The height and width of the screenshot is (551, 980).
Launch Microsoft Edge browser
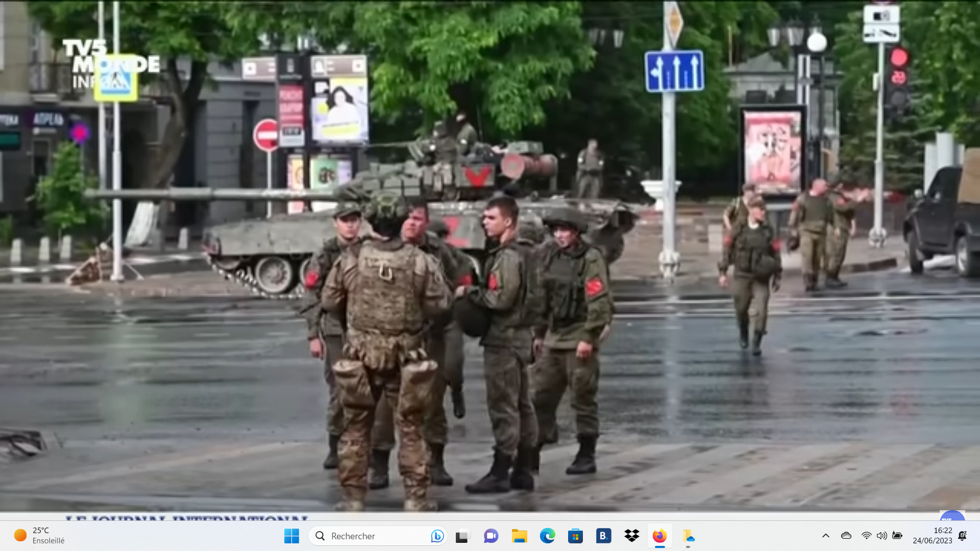(547, 536)
